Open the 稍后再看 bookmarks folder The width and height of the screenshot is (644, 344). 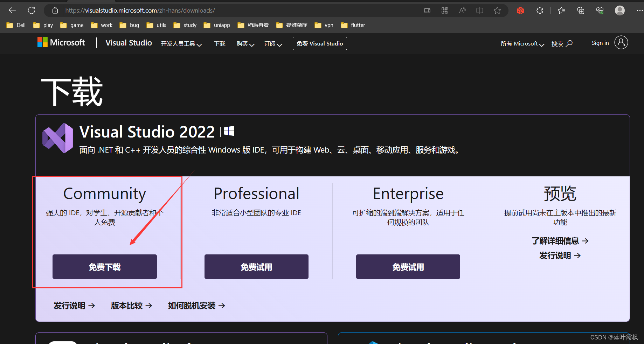253,25
